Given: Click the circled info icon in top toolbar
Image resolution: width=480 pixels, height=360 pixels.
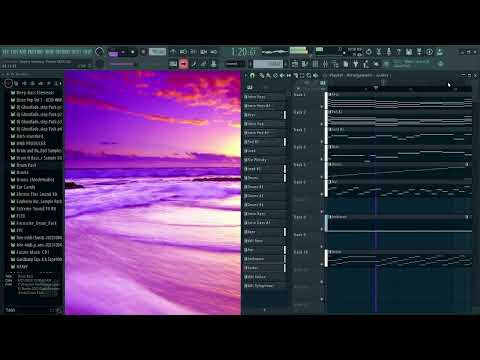Looking at the screenshot, I should (429, 52).
